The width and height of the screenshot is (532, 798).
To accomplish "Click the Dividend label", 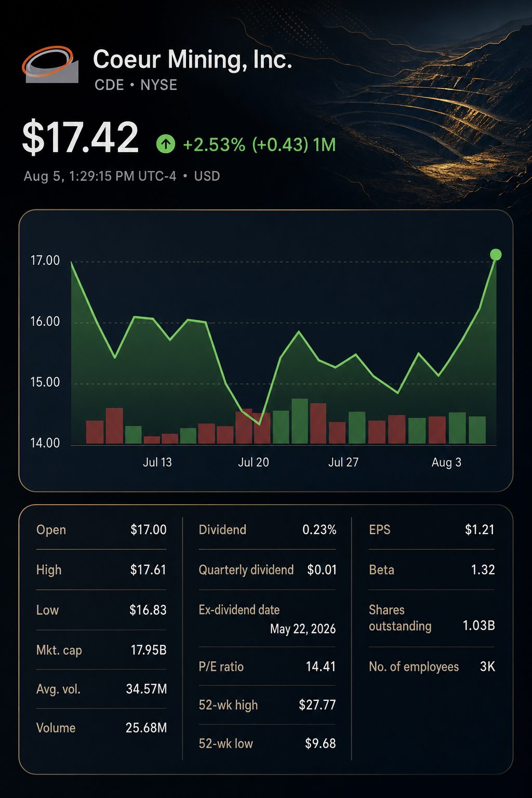I will click(222, 530).
